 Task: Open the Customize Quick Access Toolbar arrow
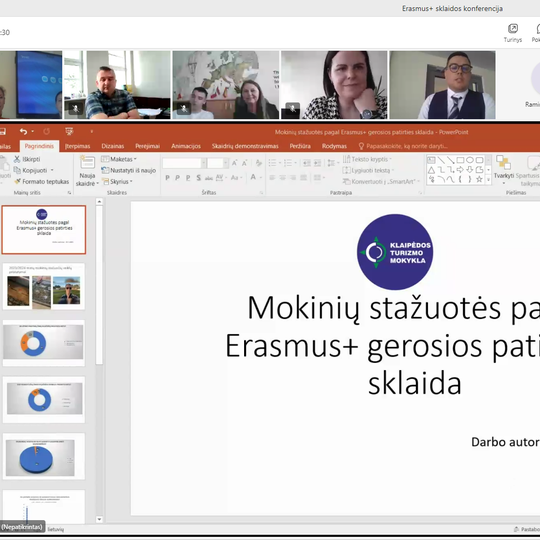click(x=92, y=131)
